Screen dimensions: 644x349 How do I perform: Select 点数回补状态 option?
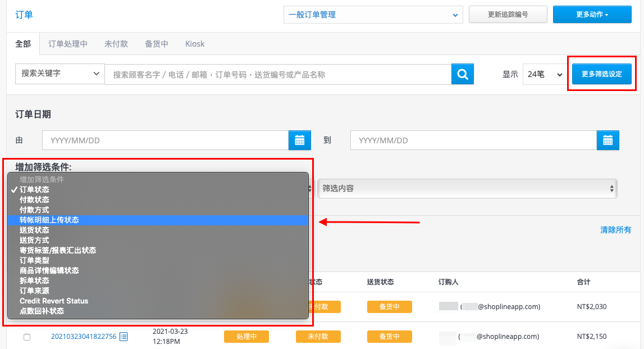(x=158, y=311)
